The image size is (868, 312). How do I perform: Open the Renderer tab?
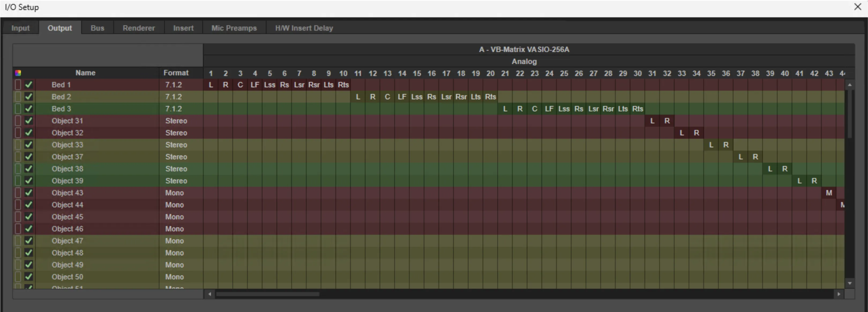pos(139,28)
